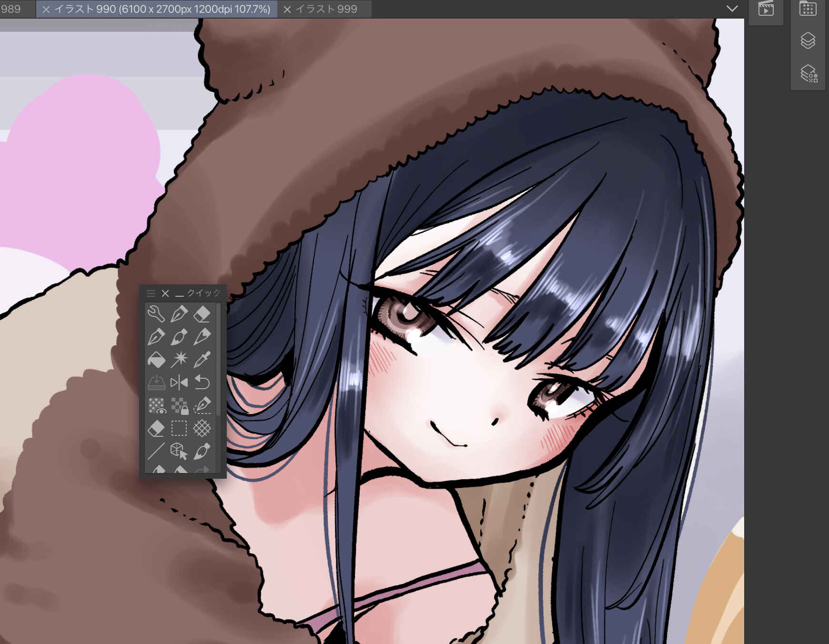Pick the eyedropper tool in Quick Access
The width and height of the screenshot is (829, 644).
point(202,360)
